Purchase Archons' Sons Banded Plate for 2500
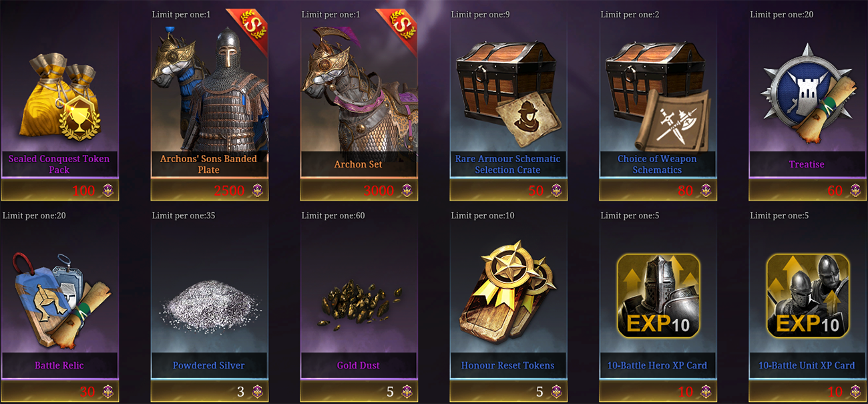The image size is (868, 404). (210, 190)
